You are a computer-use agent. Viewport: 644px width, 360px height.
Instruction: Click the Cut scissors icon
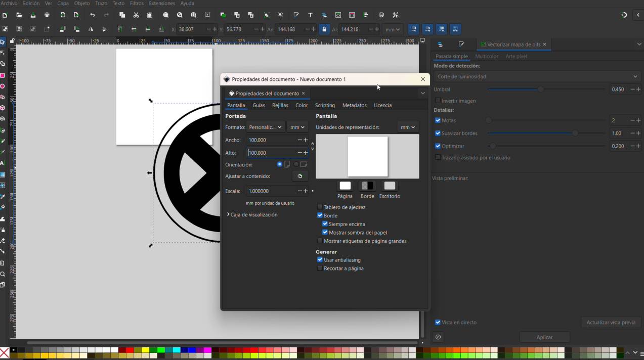[136, 15]
